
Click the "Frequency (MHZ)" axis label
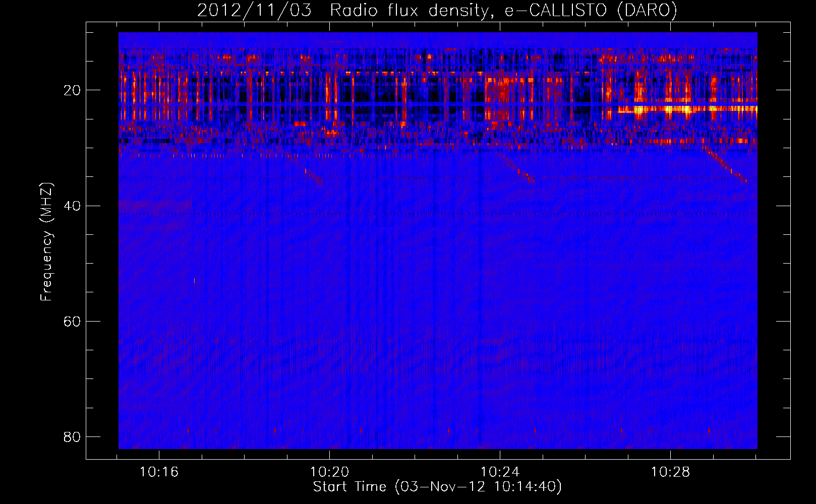(x=46, y=242)
